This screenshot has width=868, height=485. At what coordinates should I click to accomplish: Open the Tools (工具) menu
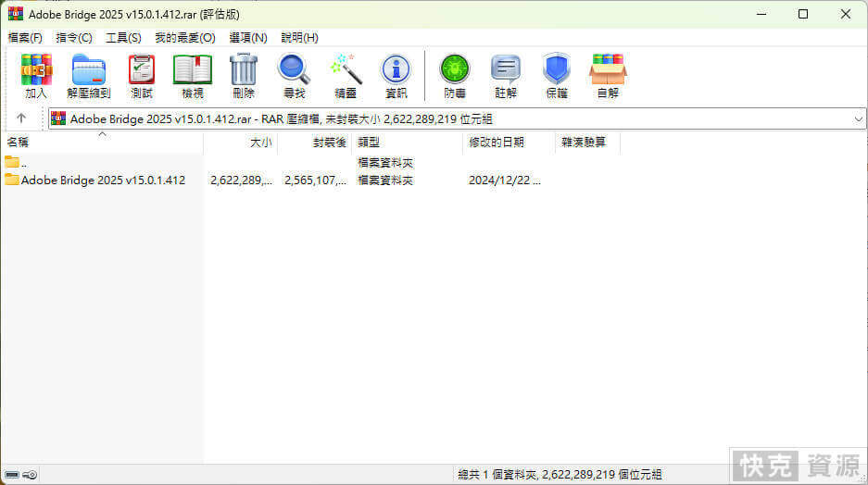[123, 38]
